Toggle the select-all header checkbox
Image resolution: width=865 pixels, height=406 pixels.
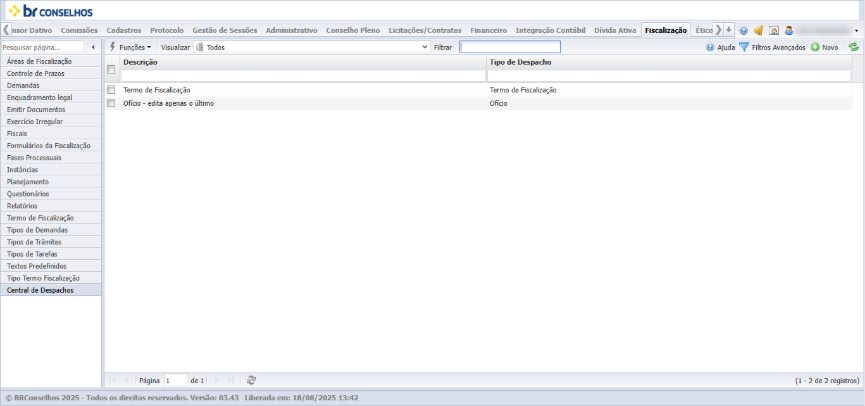[x=111, y=70]
